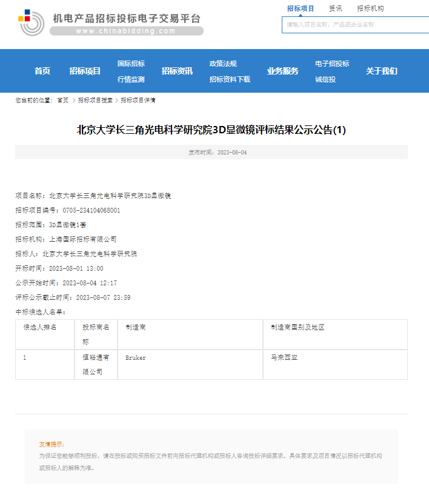The image size is (429, 504).
Task: Open the 招标项目 navigation menu item
Action: pyautogui.click(x=85, y=71)
